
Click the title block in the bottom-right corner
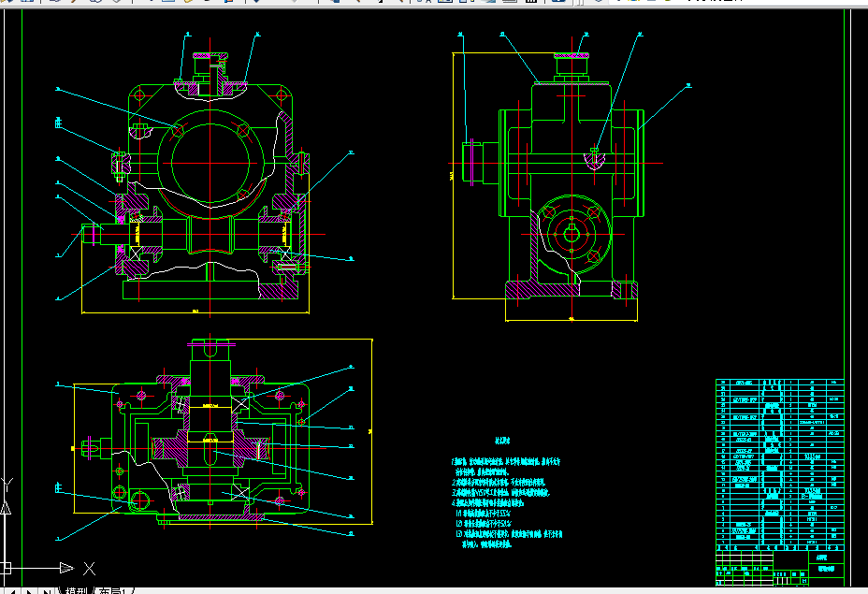[779, 566]
